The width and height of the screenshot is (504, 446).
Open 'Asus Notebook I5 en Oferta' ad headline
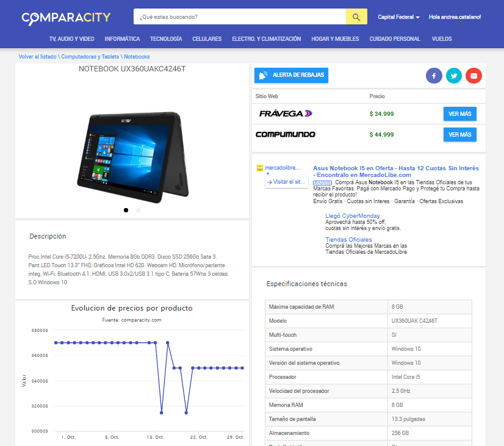pos(395,171)
